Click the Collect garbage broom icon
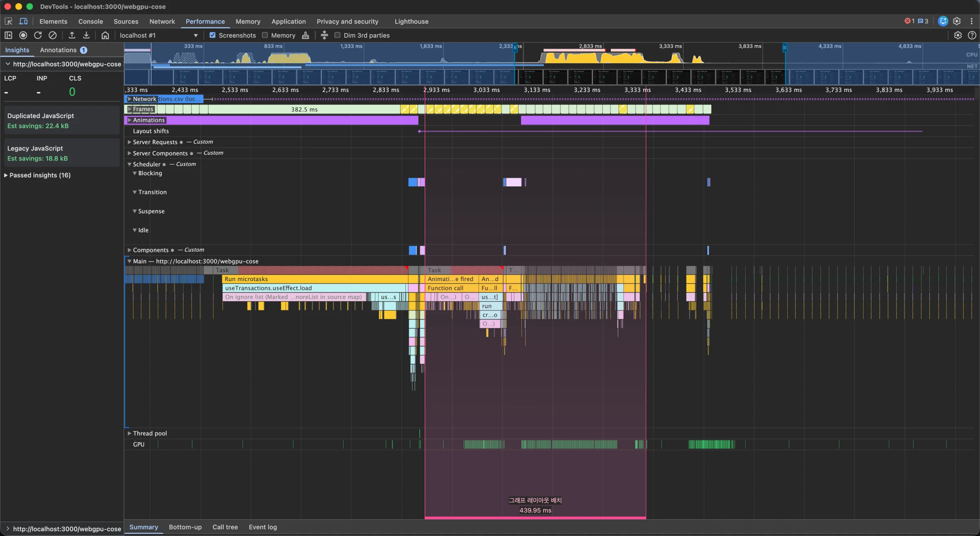Viewport: 980px width, 536px height. coord(305,36)
